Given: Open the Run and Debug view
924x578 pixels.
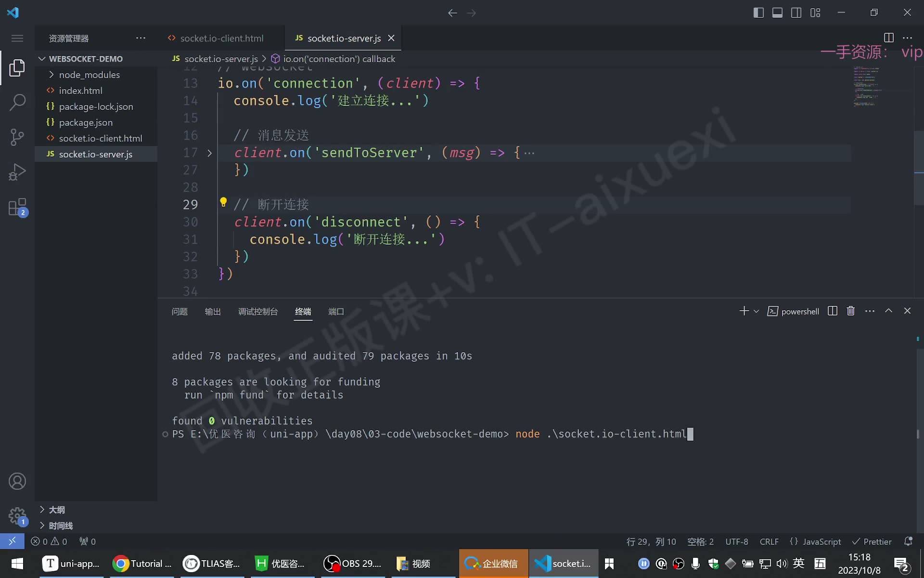Looking at the screenshot, I should [17, 172].
